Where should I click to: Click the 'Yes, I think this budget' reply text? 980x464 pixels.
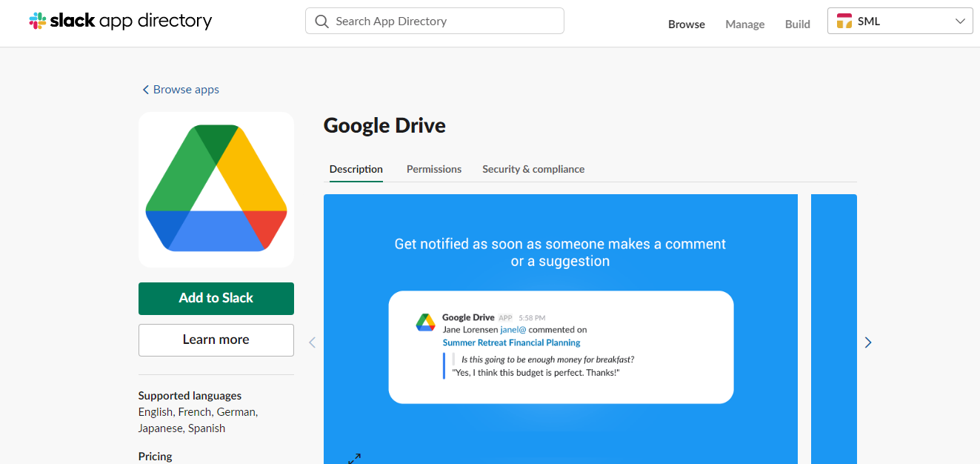[x=536, y=372]
